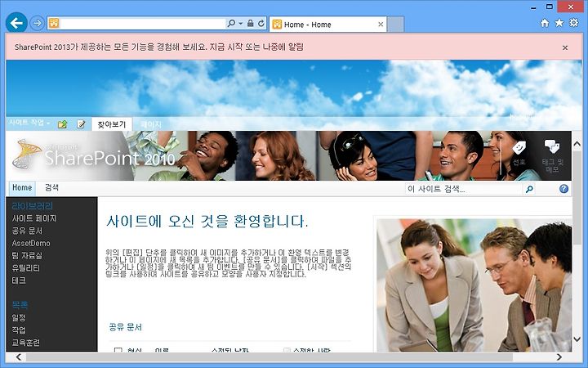Open AssetDemo library in sidebar
Image resolution: width=588 pixels, height=368 pixels.
click(x=31, y=244)
